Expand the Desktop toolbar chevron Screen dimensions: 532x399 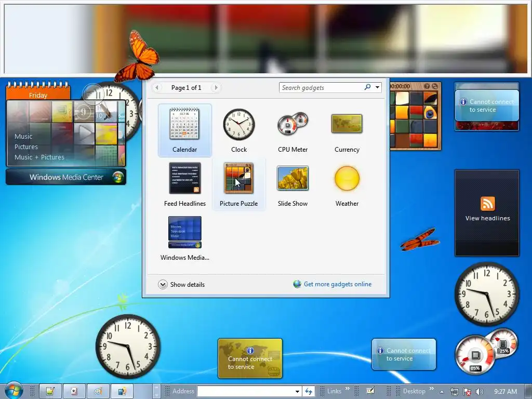[x=432, y=389]
